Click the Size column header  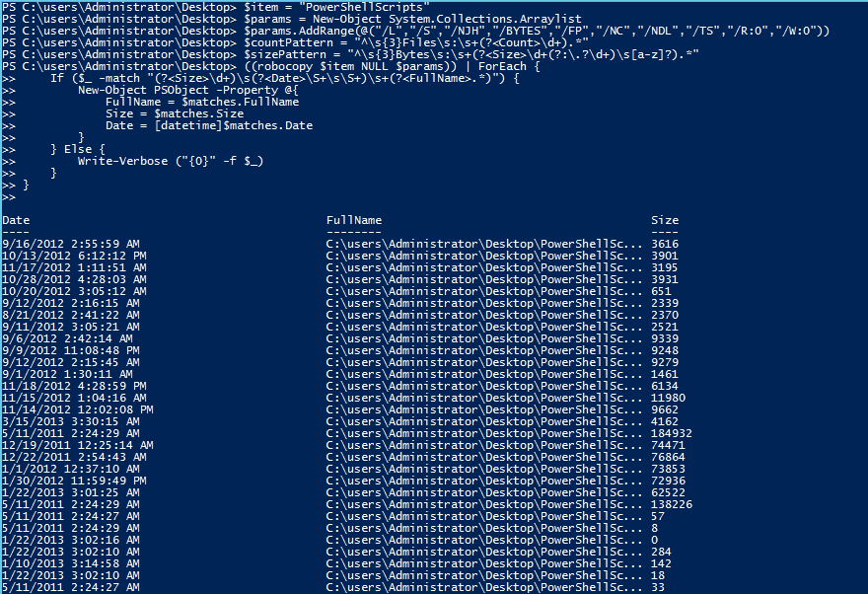[x=665, y=220]
